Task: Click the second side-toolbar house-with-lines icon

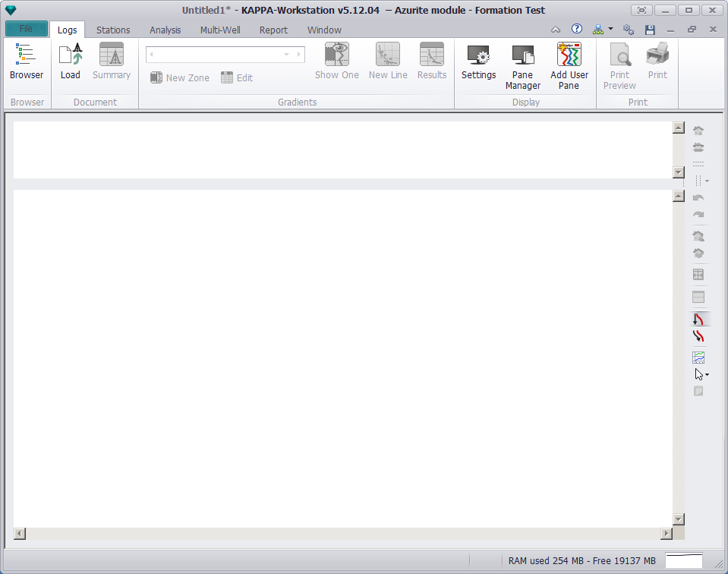Action: tap(698, 147)
